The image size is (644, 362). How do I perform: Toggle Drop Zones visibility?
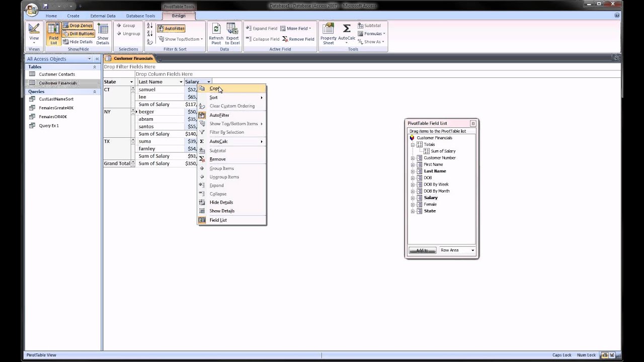click(x=77, y=25)
